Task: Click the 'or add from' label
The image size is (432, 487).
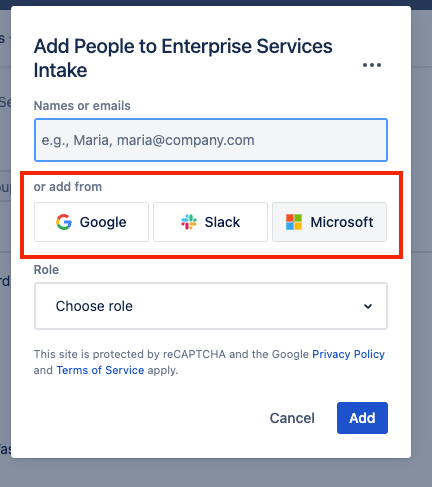Action: point(68,187)
